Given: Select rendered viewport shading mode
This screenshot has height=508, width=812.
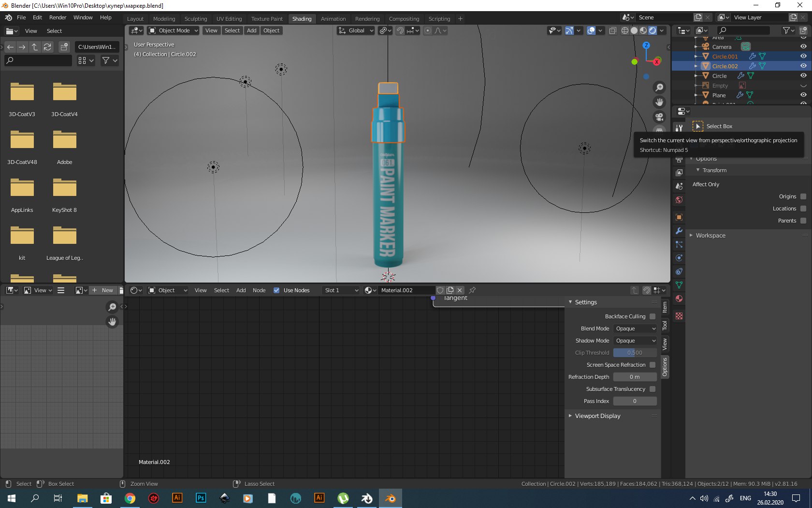Looking at the screenshot, I should [x=652, y=30].
